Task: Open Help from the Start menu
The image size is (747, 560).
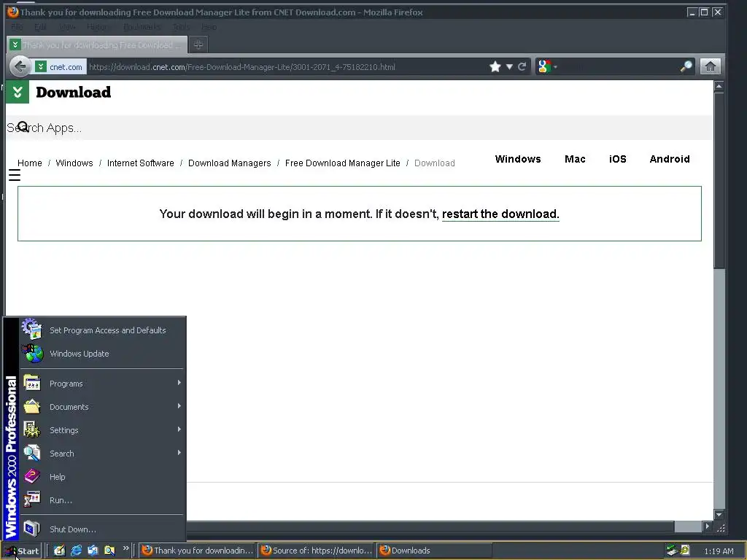Action: point(102,477)
